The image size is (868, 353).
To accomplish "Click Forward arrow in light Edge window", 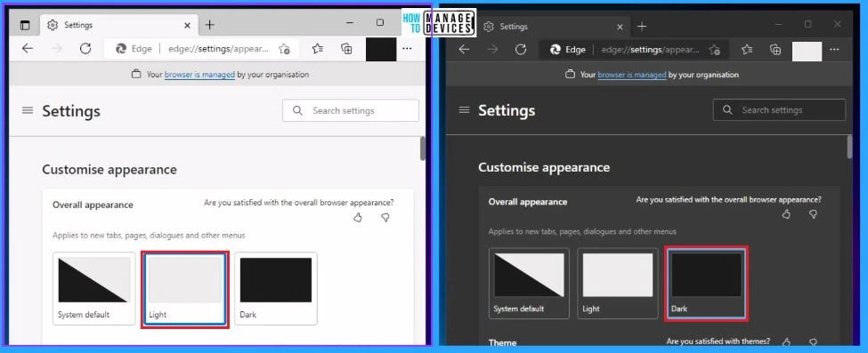I will (x=56, y=49).
